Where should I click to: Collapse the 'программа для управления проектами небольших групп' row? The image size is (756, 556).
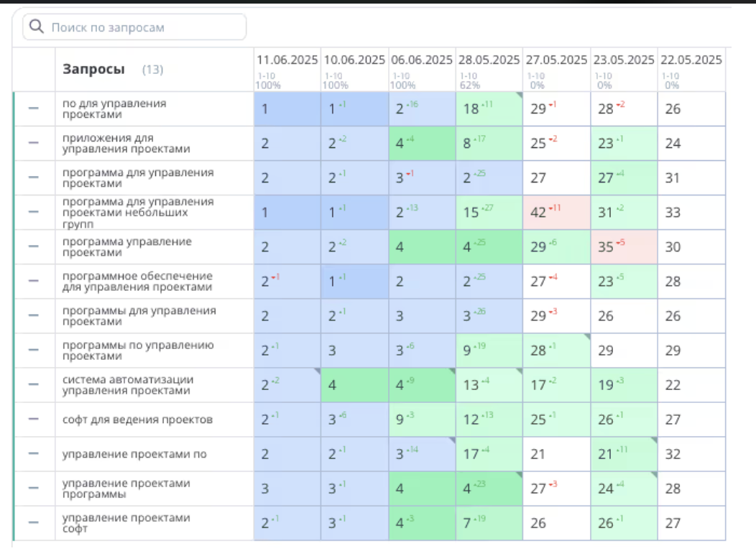33,212
